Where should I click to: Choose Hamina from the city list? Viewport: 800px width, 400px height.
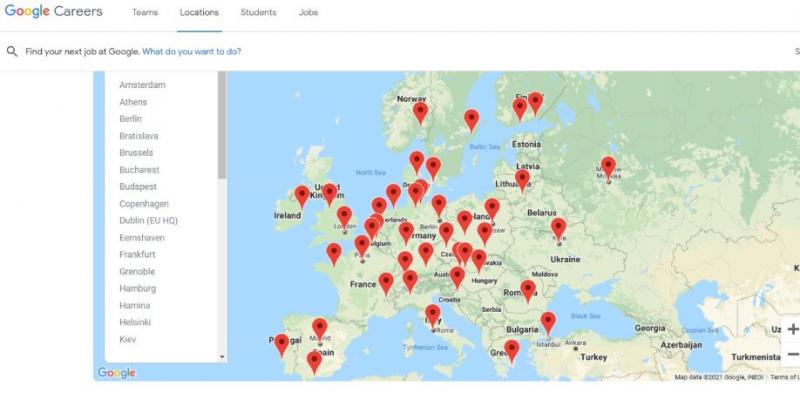(x=135, y=306)
